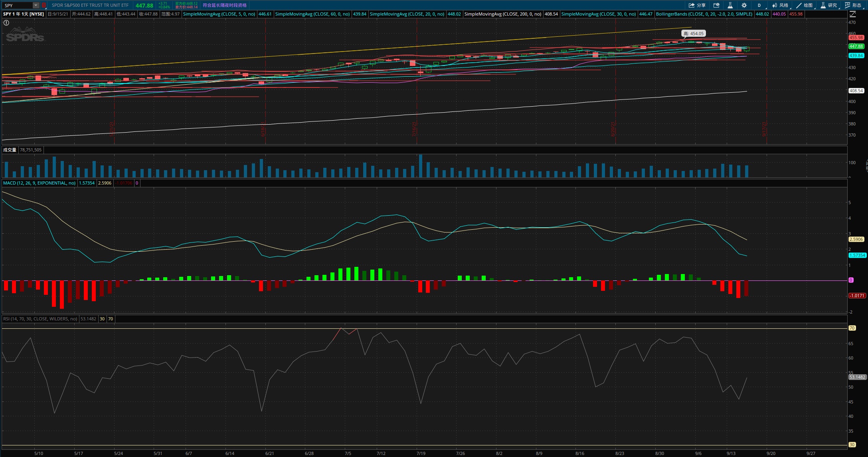Click the exclamation info icon on chart
868x457 pixels.
pyautogui.click(x=6, y=23)
